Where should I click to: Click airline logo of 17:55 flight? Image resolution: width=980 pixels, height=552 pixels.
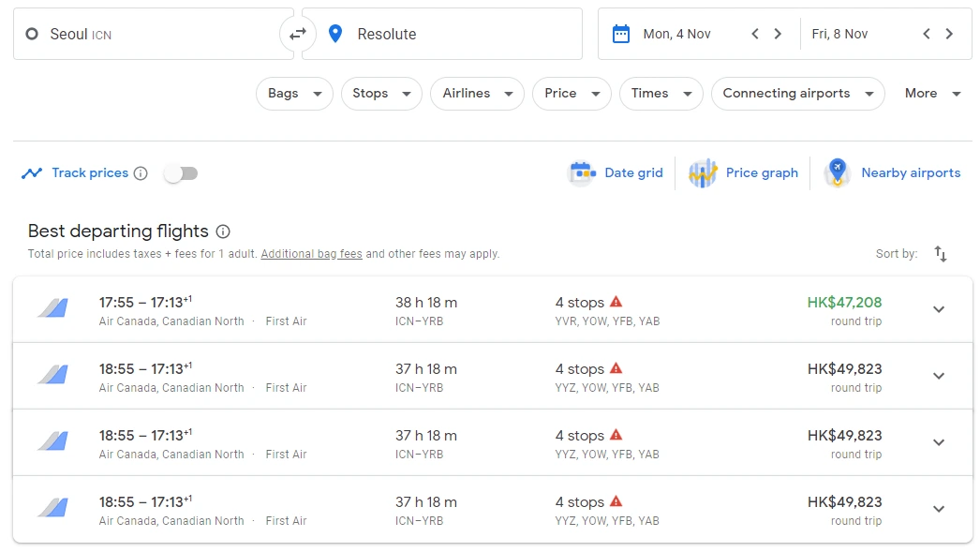point(53,308)
